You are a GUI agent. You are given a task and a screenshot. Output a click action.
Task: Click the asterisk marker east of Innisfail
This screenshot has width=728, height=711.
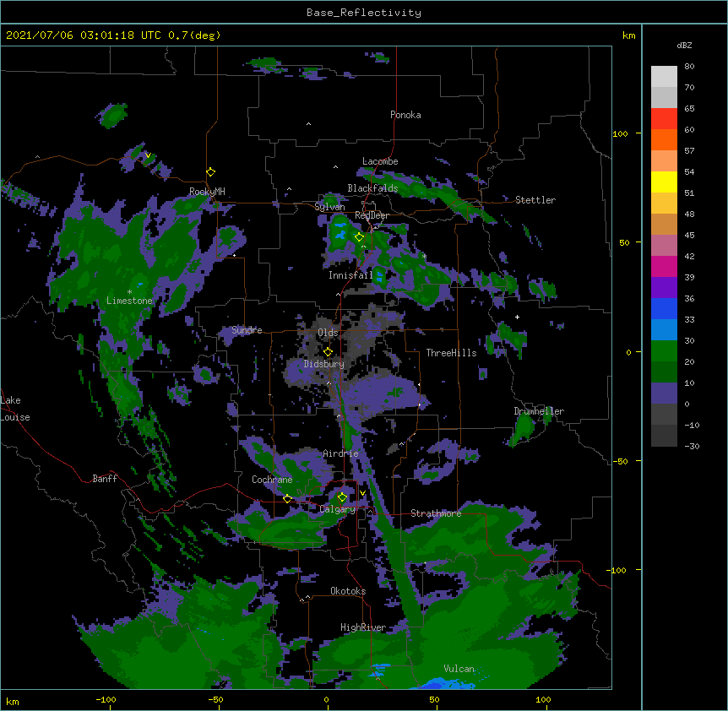[424, 256]
